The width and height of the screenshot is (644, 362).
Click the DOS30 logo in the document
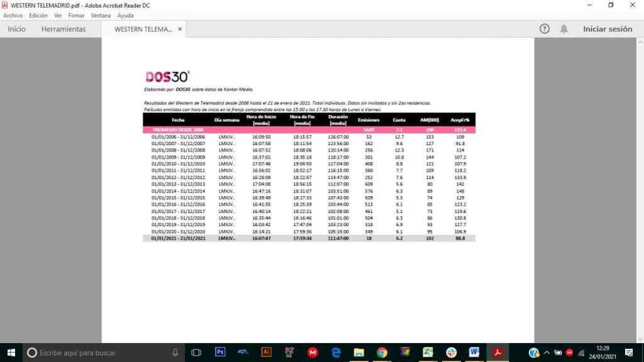[x=167, y=77]
